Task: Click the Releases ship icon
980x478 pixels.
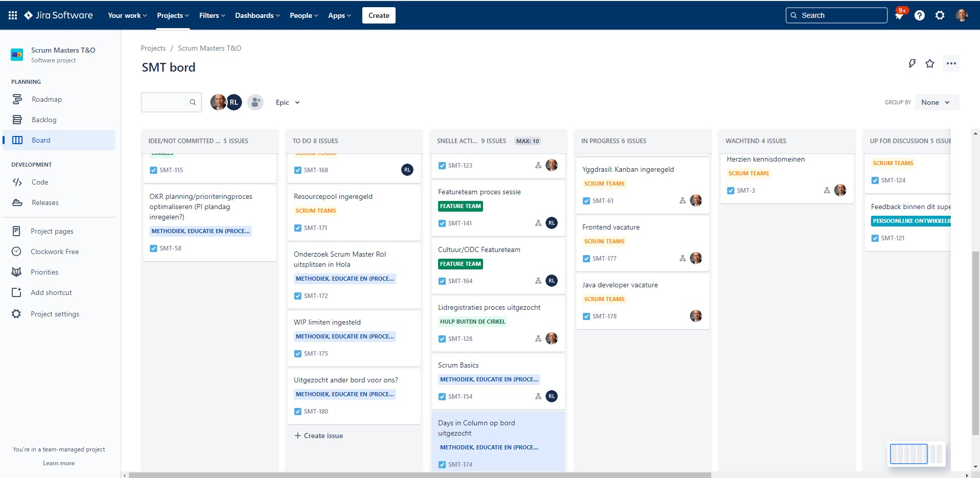Action: 17,202
